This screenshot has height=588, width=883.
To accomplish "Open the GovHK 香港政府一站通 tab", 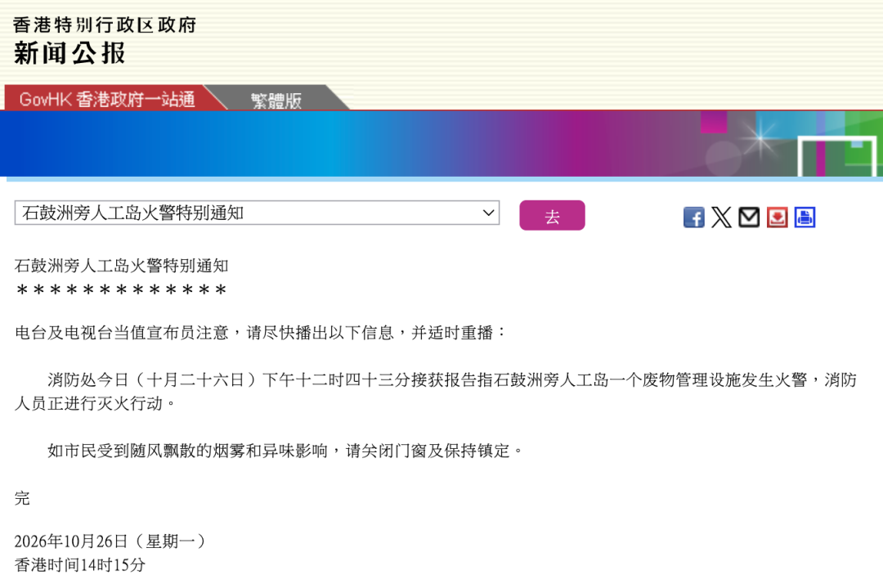I will (107, 99).
